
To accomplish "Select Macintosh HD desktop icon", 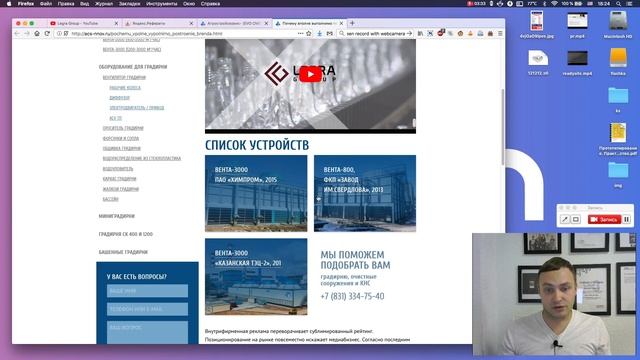I will coord(618,24).
